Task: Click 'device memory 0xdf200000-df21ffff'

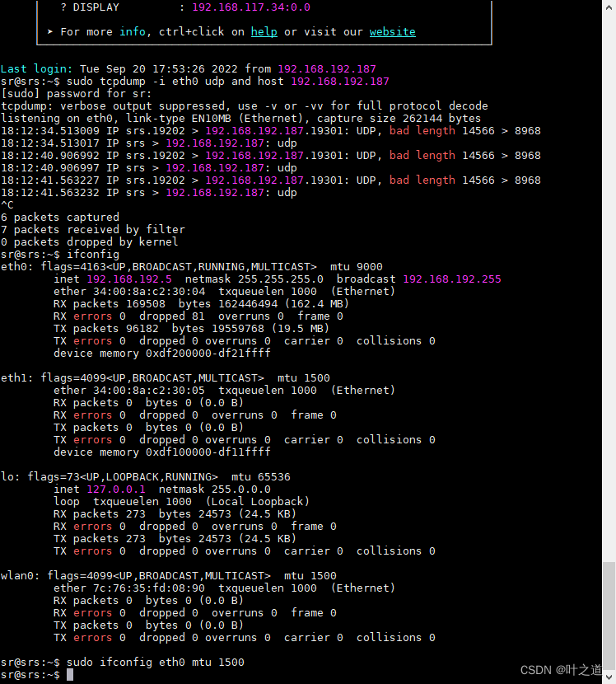Action: point(161,354)
